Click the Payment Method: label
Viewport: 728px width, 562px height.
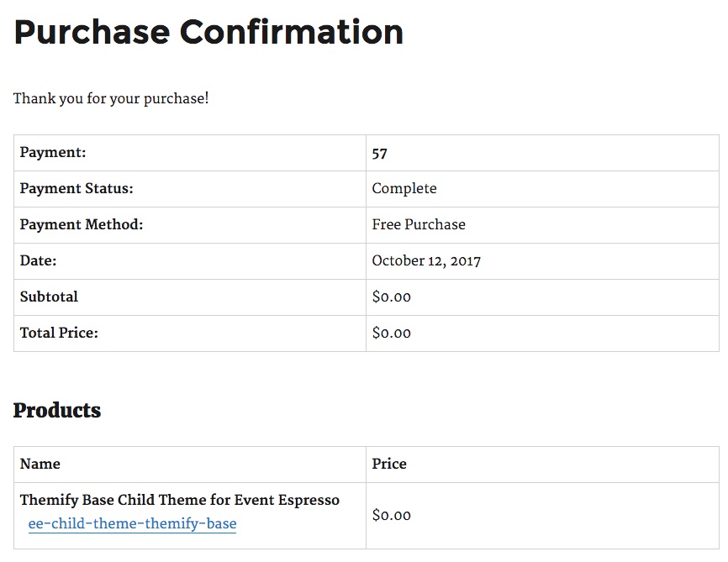point(82,224)
